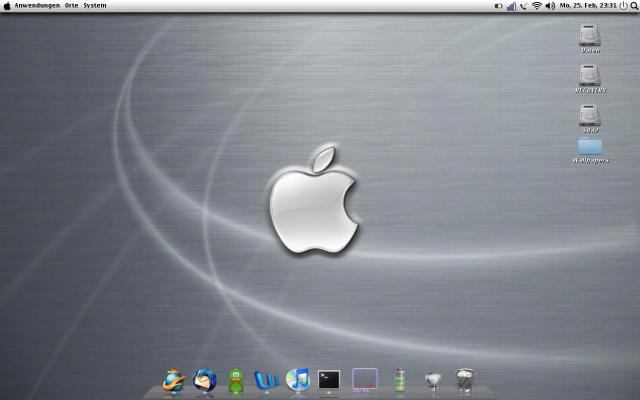This screenshot has width=640, height=400.
Task: Click the power shutdown icon
Action: coord(623,6)
